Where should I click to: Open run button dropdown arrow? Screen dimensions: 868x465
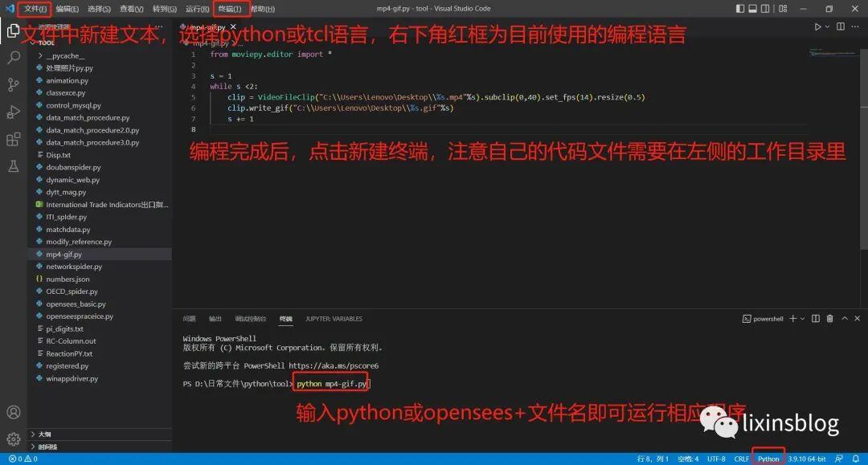[x=827, y=27]
